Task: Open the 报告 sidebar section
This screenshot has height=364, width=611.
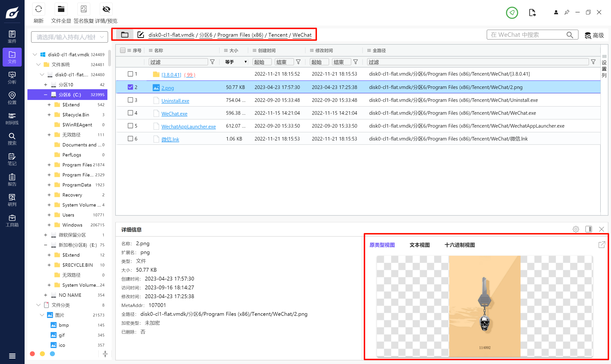Action: pyautogui.click(x=12, y=180)
